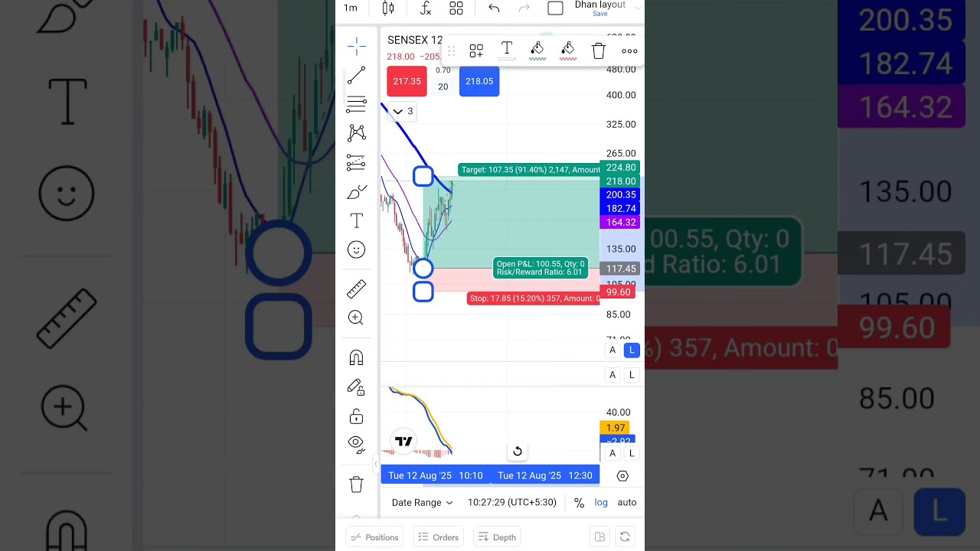Open the fx indicators menu
The image size is (980, 551).
click(x=426, y=8)
